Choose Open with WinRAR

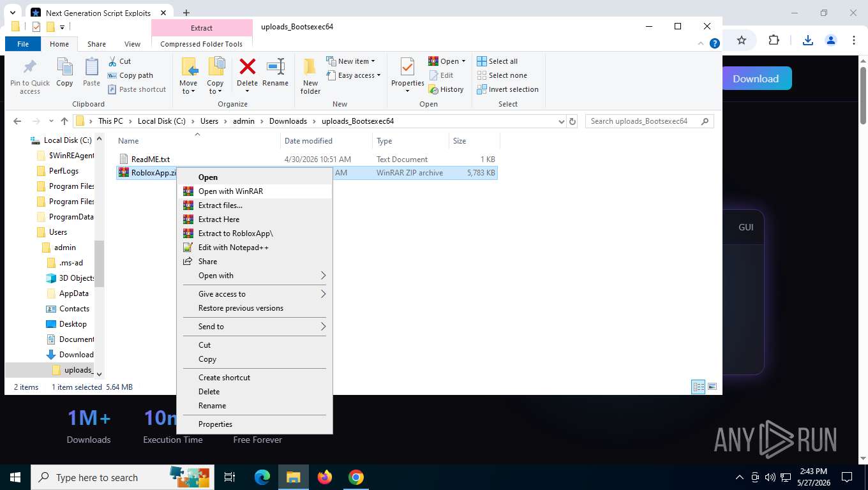click(x=254, y=191)
